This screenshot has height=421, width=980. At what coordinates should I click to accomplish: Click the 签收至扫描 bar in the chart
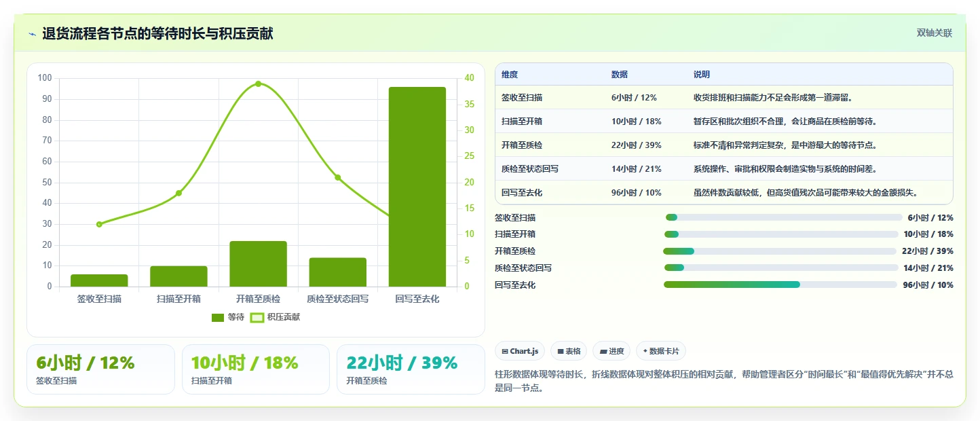(x=99, y=280)
